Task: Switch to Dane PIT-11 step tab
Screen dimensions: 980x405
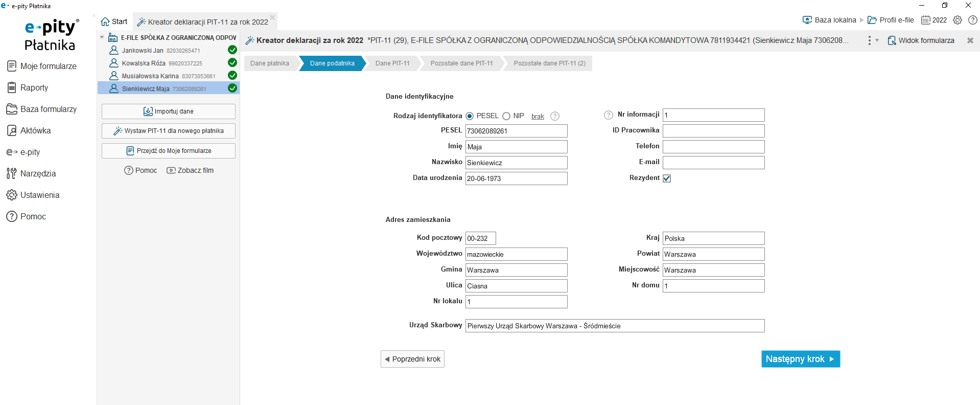Action: pos(392,63)
